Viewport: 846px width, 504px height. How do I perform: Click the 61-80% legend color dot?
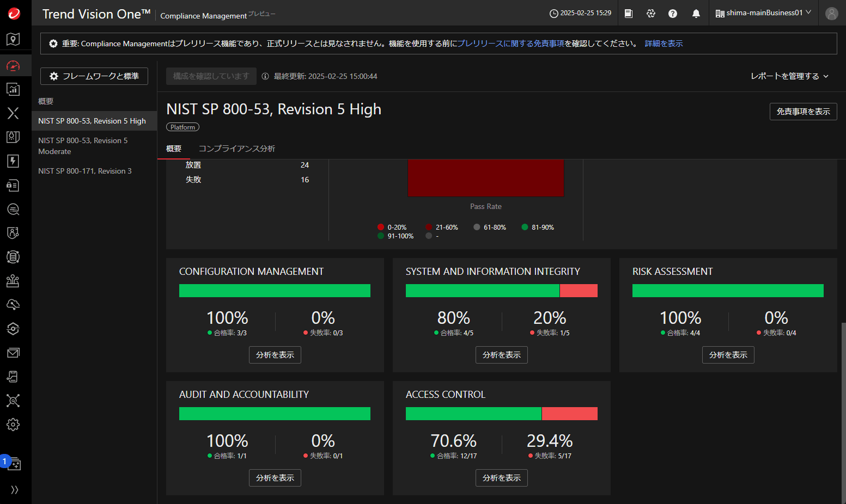pyautogui.click(x=477, y=227)
